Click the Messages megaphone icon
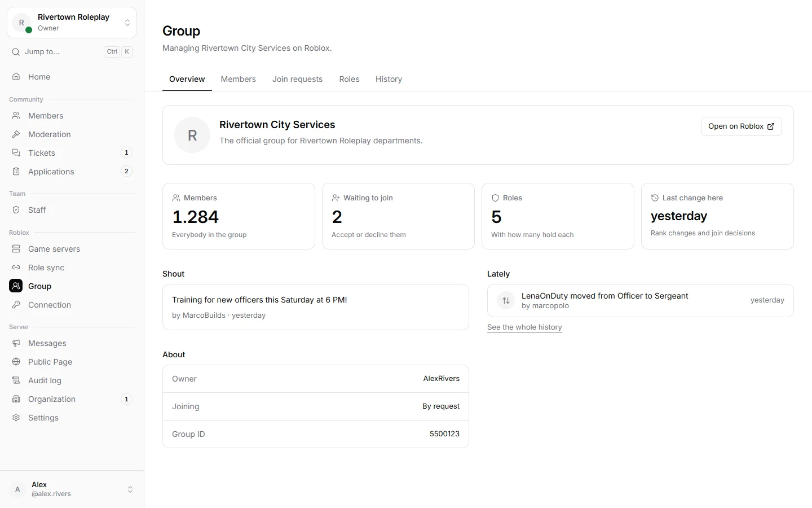 pos(16,343)
